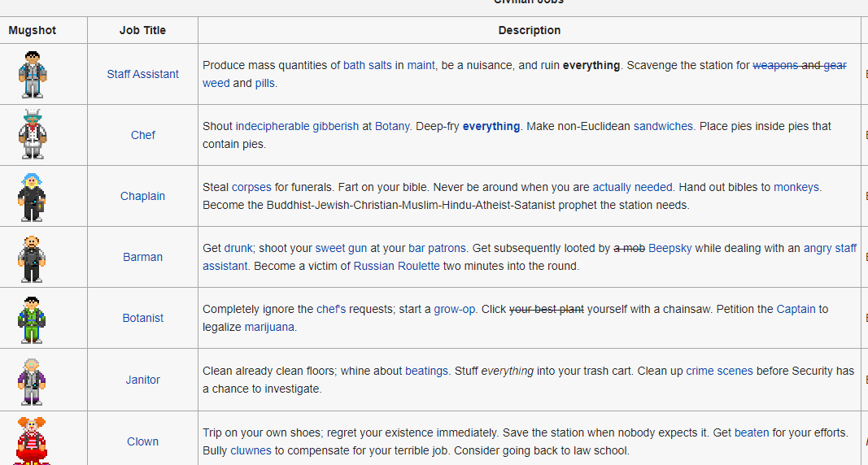Click the bold 'everything' link in Chef row
The image size is (868, 465).
491,126
